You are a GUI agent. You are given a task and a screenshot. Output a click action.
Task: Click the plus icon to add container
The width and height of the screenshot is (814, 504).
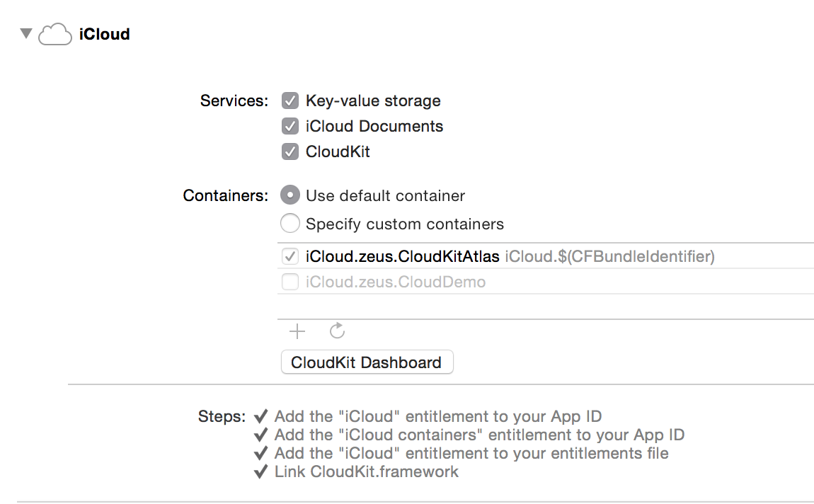[297, 331]
